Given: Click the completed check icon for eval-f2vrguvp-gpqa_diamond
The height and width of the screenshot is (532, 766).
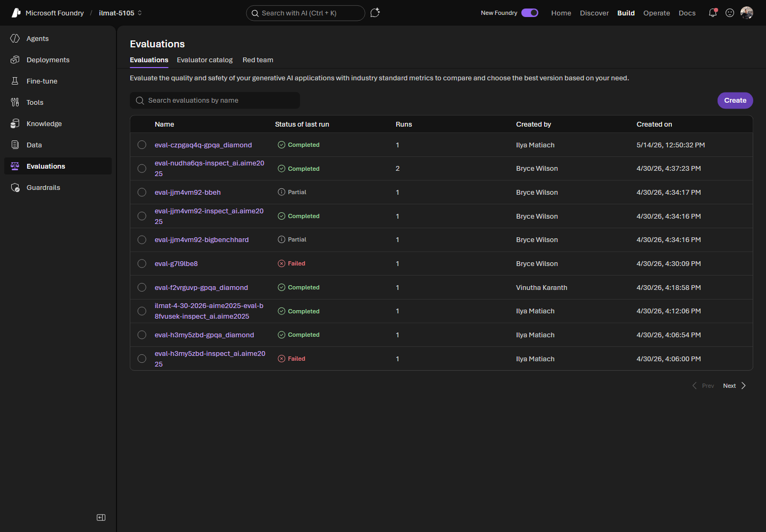Looking at the screenshot, I should 281,287.
